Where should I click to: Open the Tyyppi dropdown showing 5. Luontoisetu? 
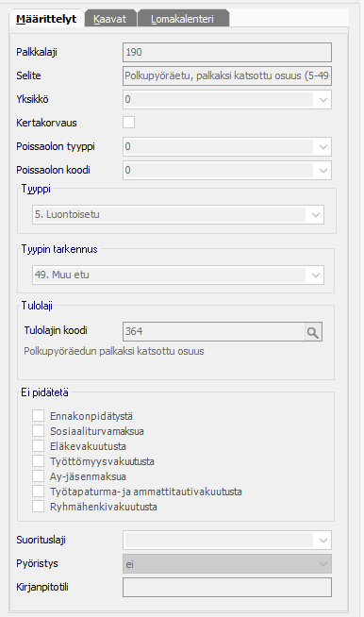tap(178, 215)
